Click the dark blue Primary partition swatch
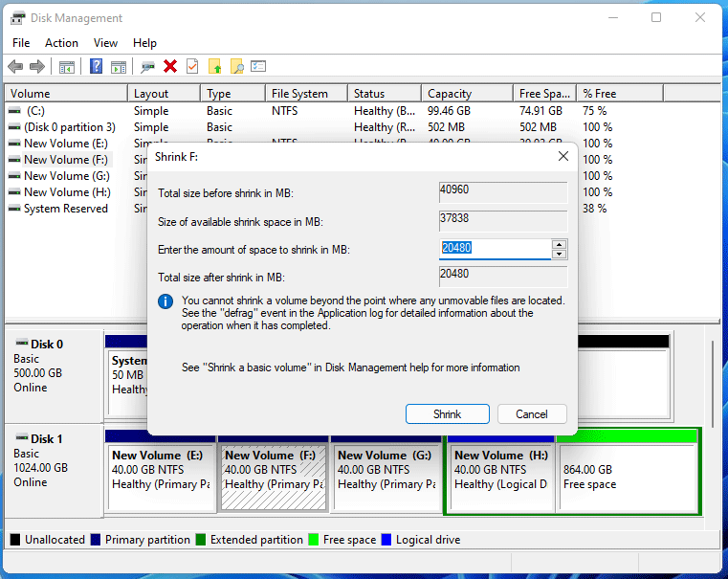This screenshot has width=728, height=579. (x=96, y=540)
